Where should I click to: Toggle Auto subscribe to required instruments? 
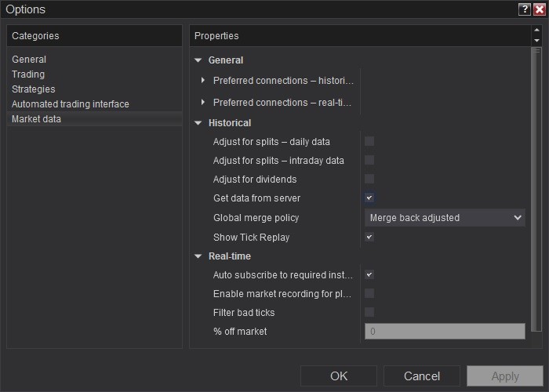tap(369, 275)
